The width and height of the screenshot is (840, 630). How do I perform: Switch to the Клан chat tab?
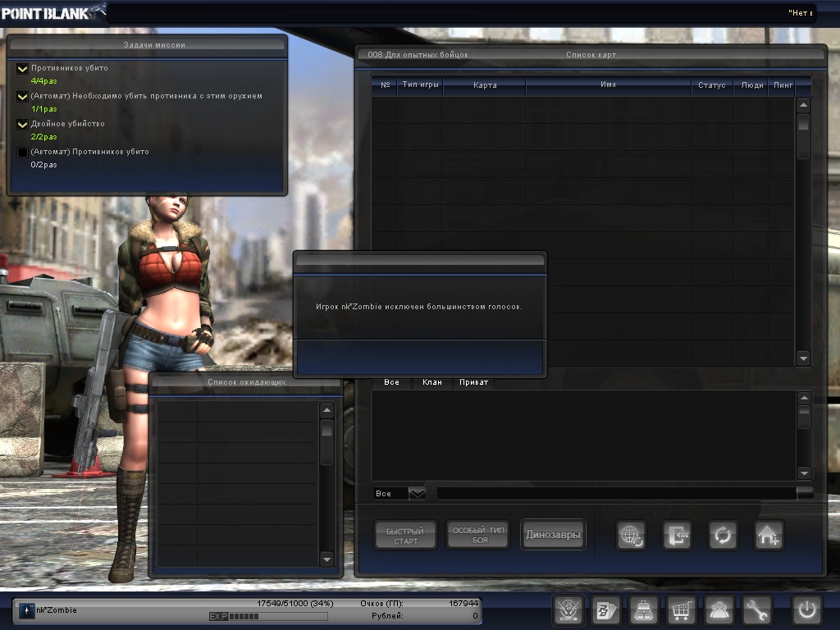point(431,382)
